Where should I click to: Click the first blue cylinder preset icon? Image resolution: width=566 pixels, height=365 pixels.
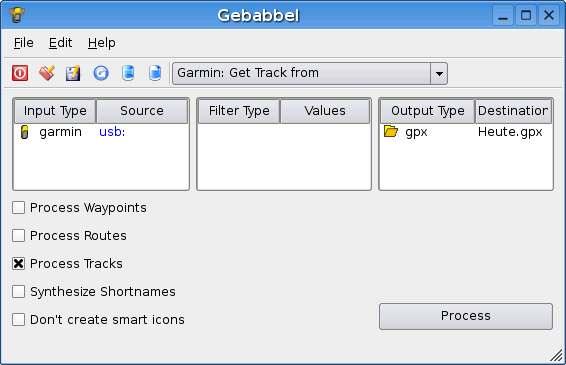(128, 73)
